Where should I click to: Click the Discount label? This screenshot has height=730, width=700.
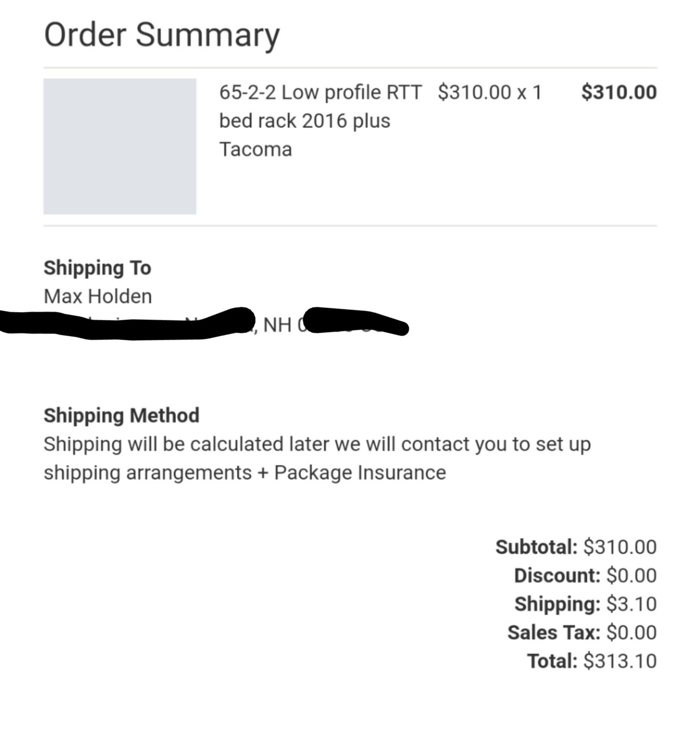point(557,575)
